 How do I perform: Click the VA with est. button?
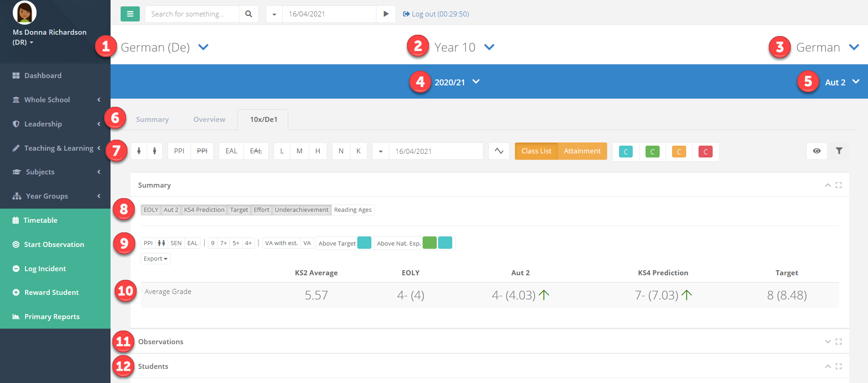[281, 243]
